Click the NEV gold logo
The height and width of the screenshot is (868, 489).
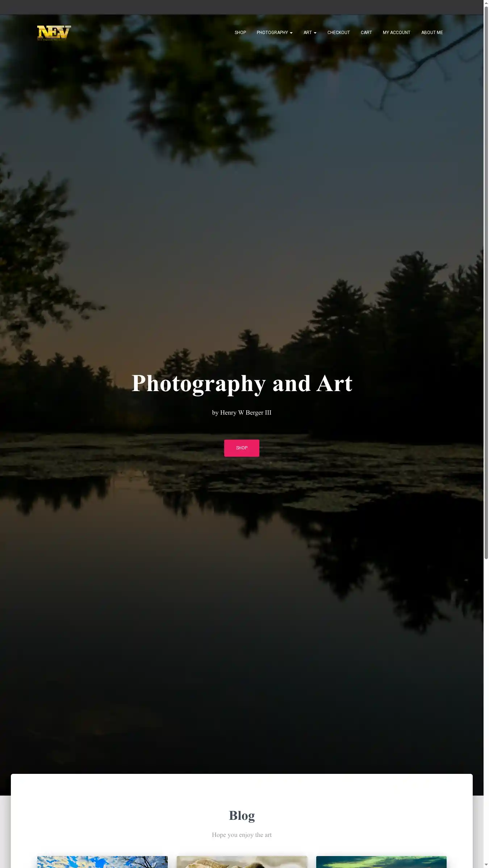click(54, 33)
